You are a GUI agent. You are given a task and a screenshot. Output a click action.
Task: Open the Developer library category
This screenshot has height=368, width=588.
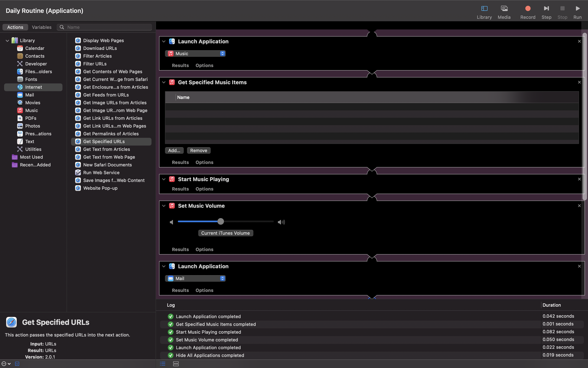33,64
